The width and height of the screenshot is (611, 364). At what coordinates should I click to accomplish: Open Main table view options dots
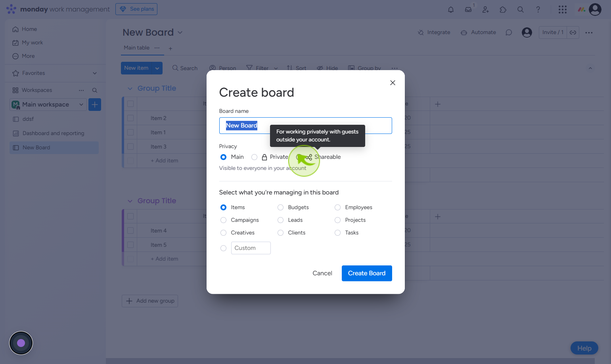(x=157, y=48)
